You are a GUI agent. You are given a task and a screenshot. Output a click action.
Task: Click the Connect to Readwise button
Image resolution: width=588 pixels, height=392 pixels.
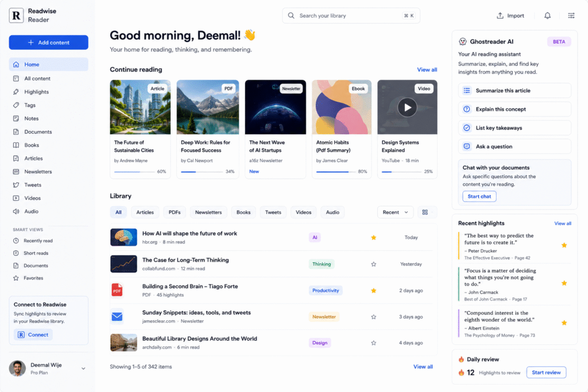click(x=33, y=335)
